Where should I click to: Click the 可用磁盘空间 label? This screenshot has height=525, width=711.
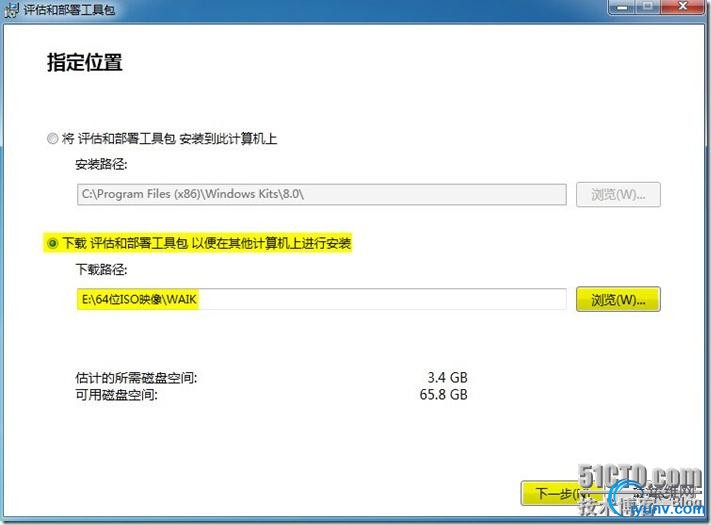pos(116,395)
